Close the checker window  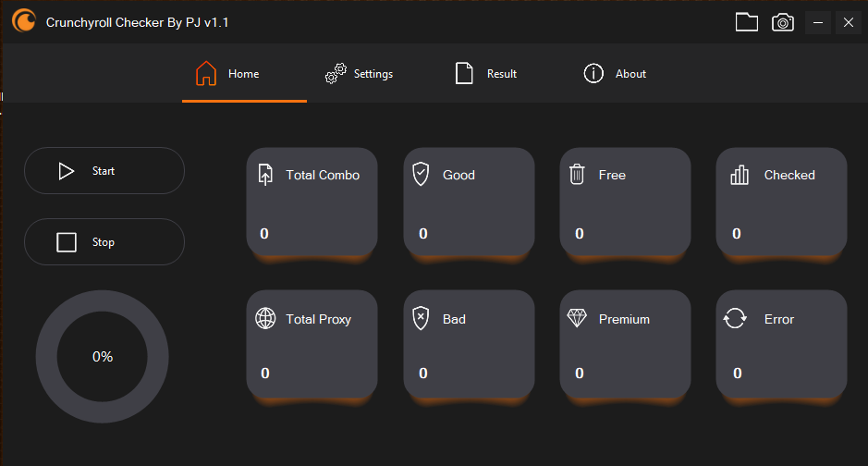pos(848,23)
